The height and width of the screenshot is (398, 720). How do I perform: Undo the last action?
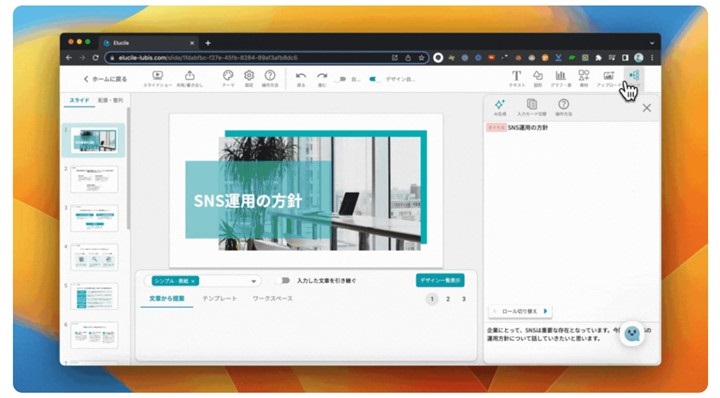pyautogui.click(x=301, y=79)
